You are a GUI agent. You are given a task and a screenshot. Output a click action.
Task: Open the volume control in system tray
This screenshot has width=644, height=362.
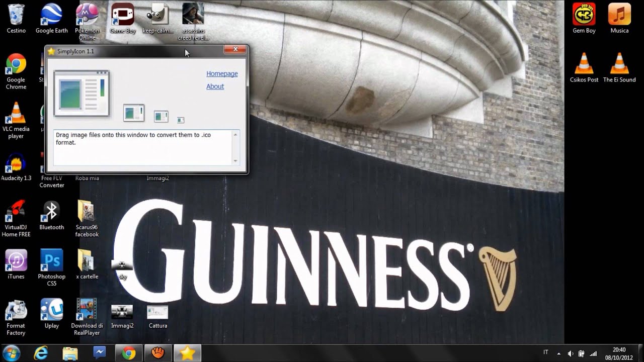570,353
